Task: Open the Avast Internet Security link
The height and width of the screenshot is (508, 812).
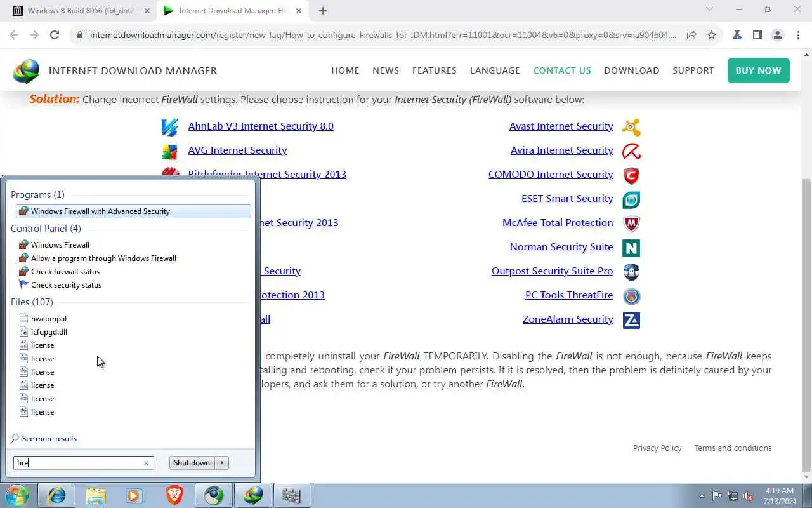Action: coord(561,126)
